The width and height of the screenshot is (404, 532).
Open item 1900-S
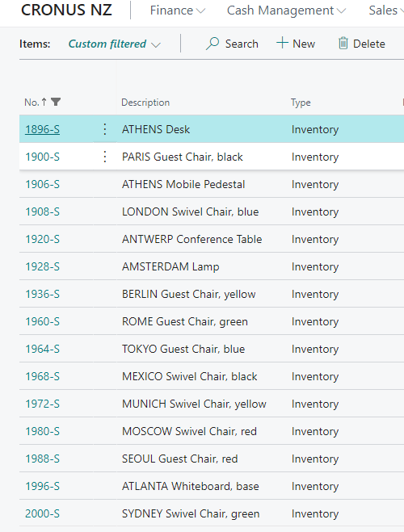tap(43, 157)
